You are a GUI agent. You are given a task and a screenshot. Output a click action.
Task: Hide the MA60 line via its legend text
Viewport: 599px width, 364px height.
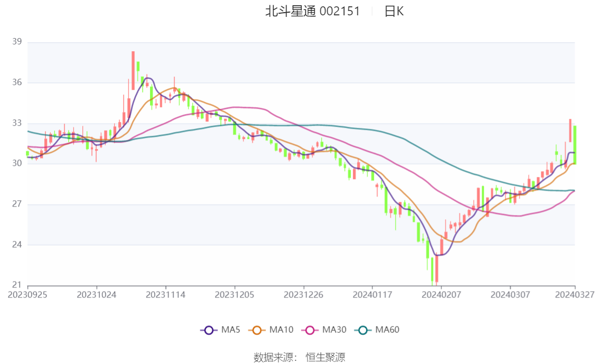click(387, 330)
